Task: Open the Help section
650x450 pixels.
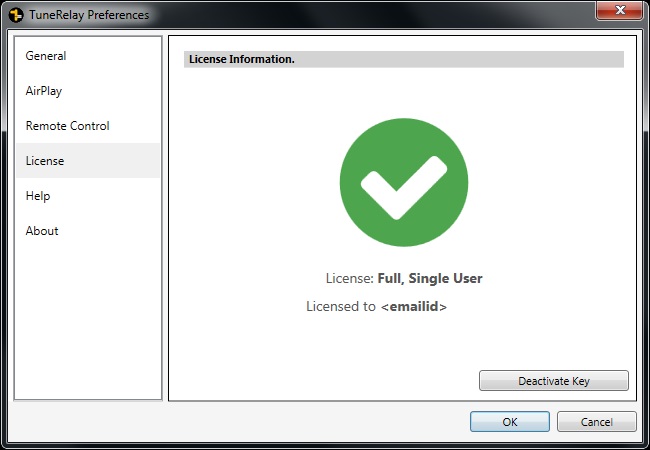Action: [x=38, y=196]
